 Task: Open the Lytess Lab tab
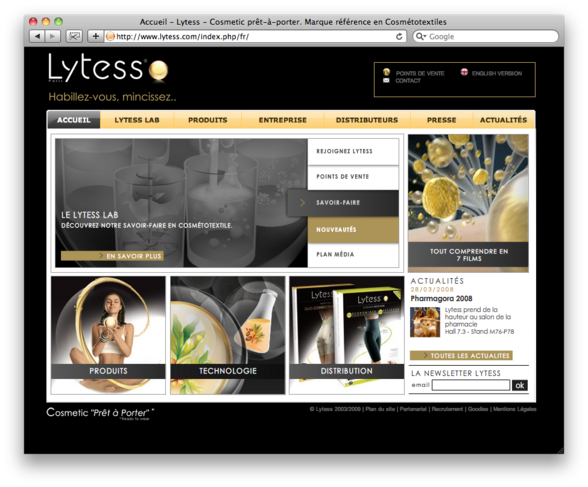coord(137,120)
